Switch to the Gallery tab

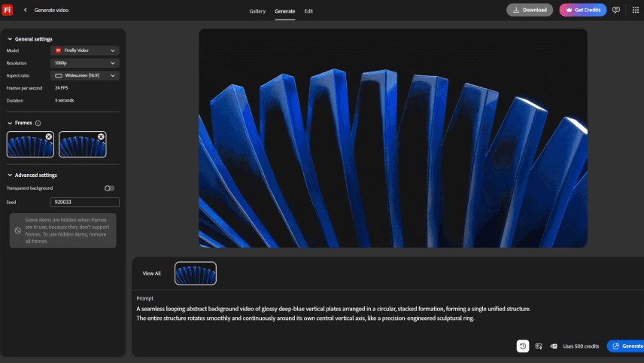(257, 11)
